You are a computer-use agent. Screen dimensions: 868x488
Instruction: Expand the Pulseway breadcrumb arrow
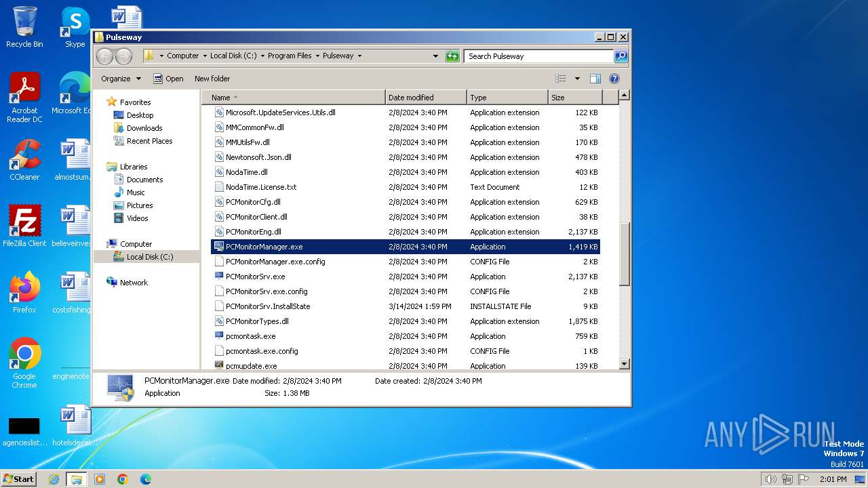click(x=359, y=56)
